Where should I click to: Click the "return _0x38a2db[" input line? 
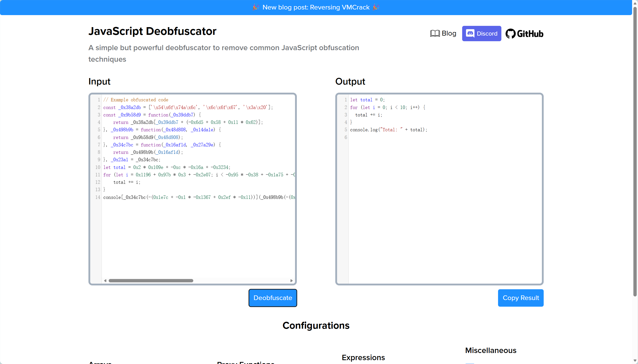click(188, 122)
